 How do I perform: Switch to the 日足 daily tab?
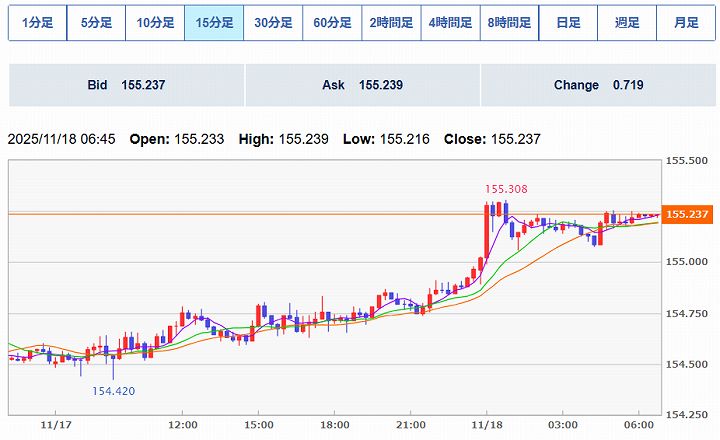click(x=568, y=23)
